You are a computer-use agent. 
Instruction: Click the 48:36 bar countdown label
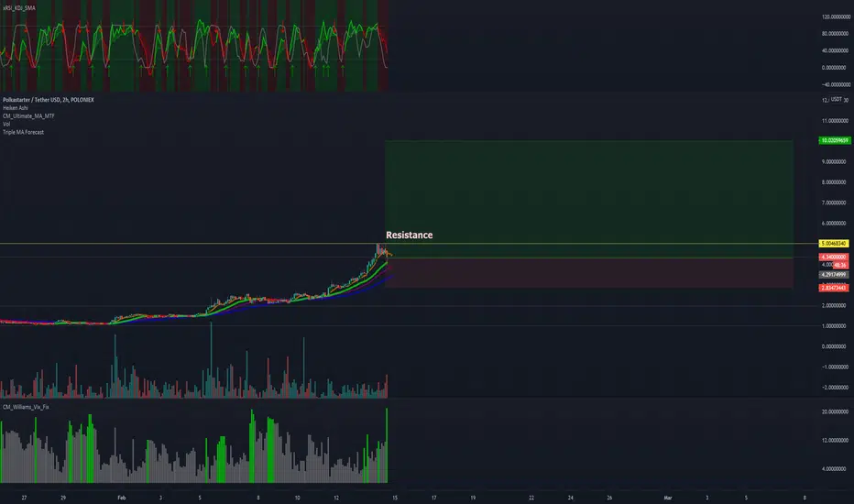840,266
